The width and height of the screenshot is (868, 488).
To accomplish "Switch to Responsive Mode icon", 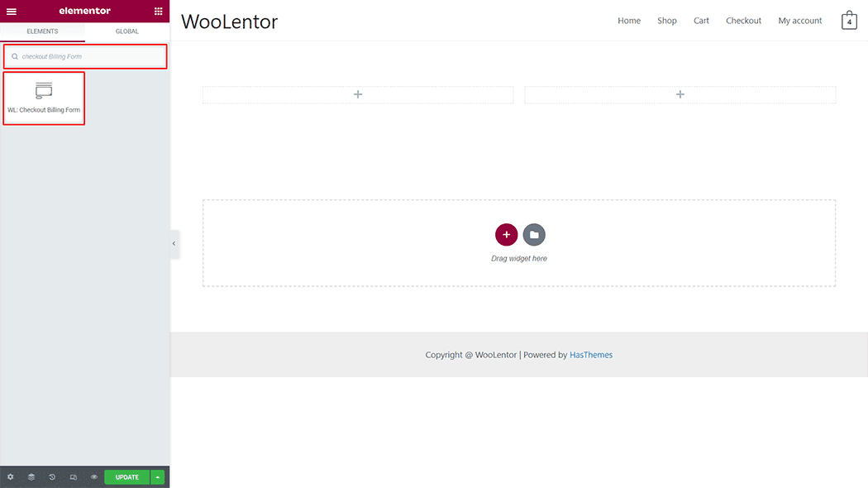I will tap(74, 477).
